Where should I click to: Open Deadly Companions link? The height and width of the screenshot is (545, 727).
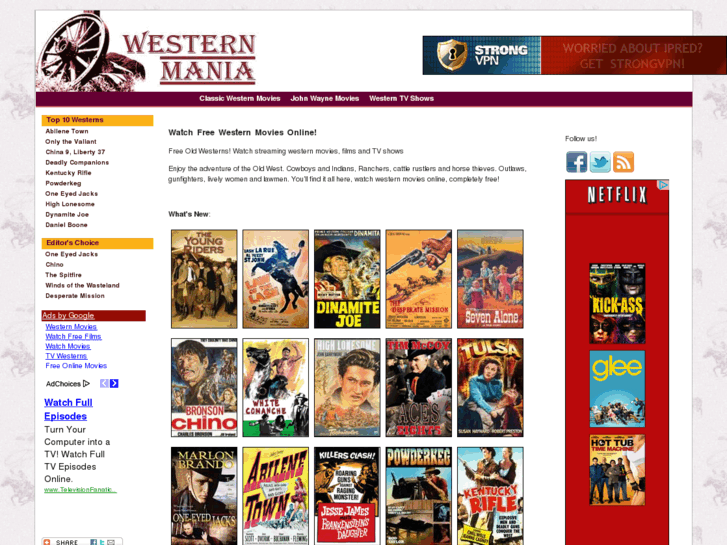[x=77, y=162]
